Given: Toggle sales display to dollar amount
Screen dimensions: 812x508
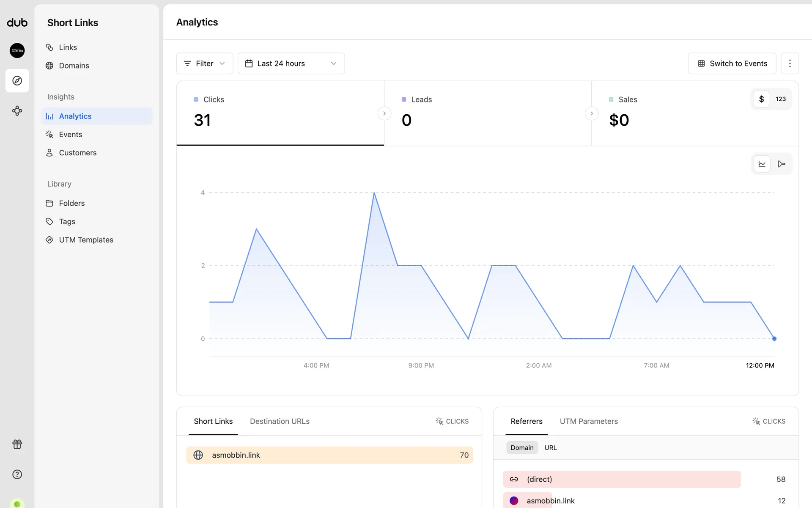Looking at the screenshot, I should [x=761, y=99].
